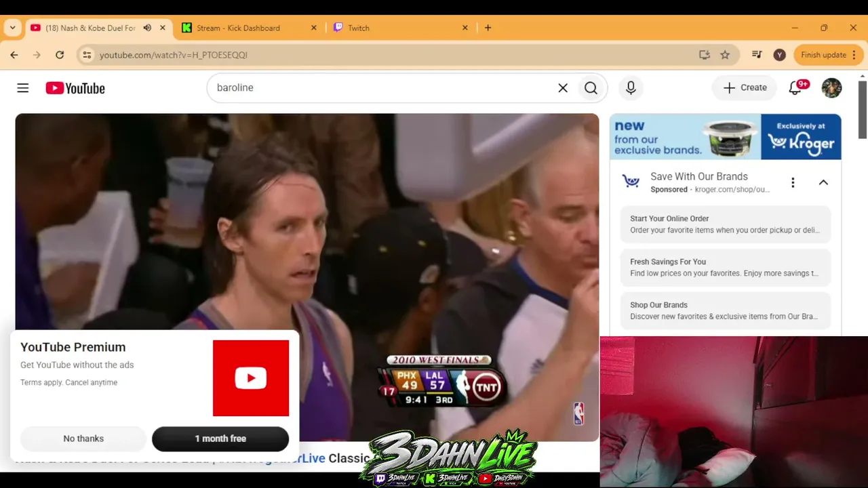
Task: Click the install app icon in address bar
Action: tap(705, 55)
